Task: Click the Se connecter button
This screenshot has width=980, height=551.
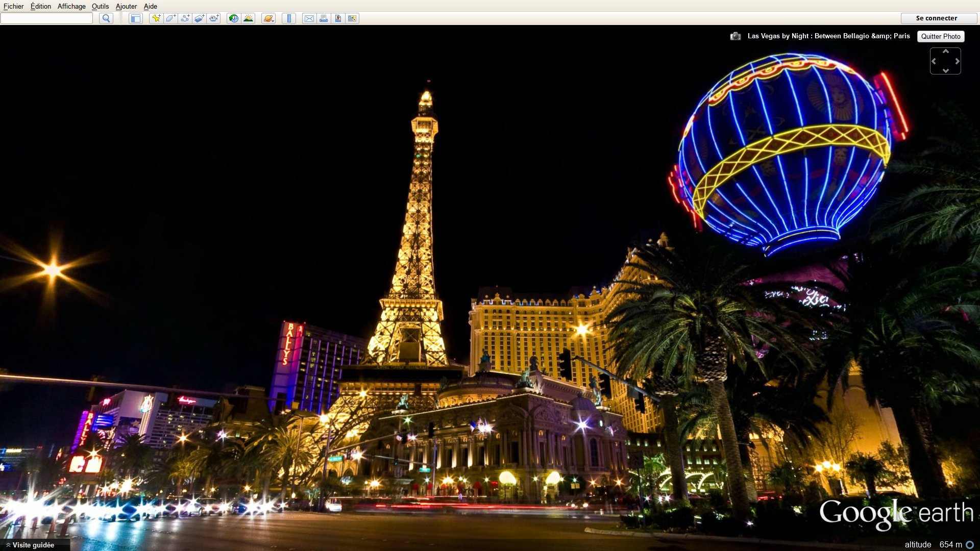Action: [x=936, y=18]
